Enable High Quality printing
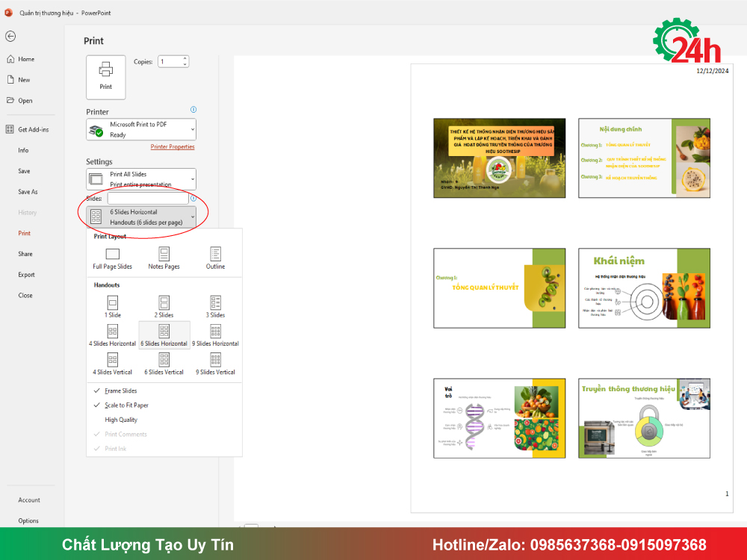Screen dimensions: 747x560 pos(121,420)
